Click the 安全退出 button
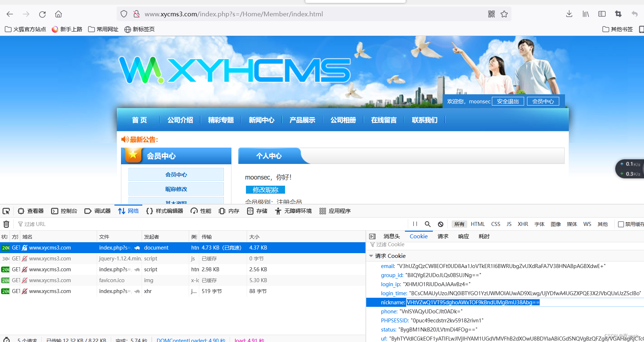 click(x=508, y=101)
